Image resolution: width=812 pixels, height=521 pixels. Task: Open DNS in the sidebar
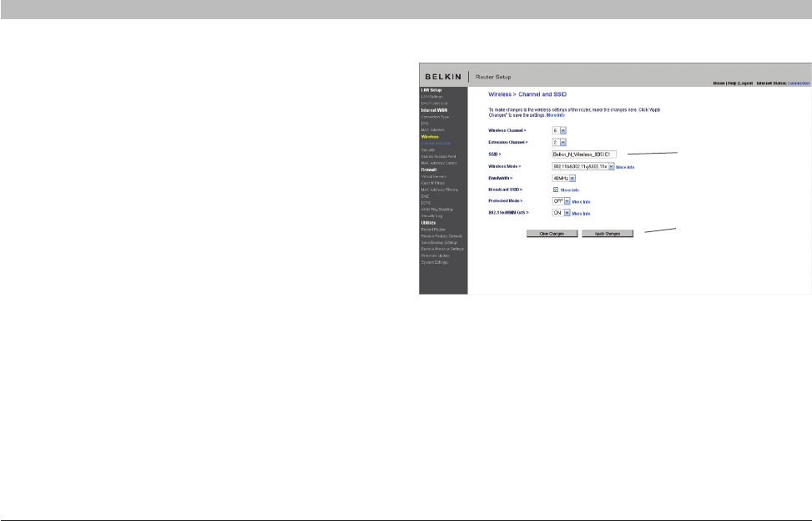tap(425, 124)
